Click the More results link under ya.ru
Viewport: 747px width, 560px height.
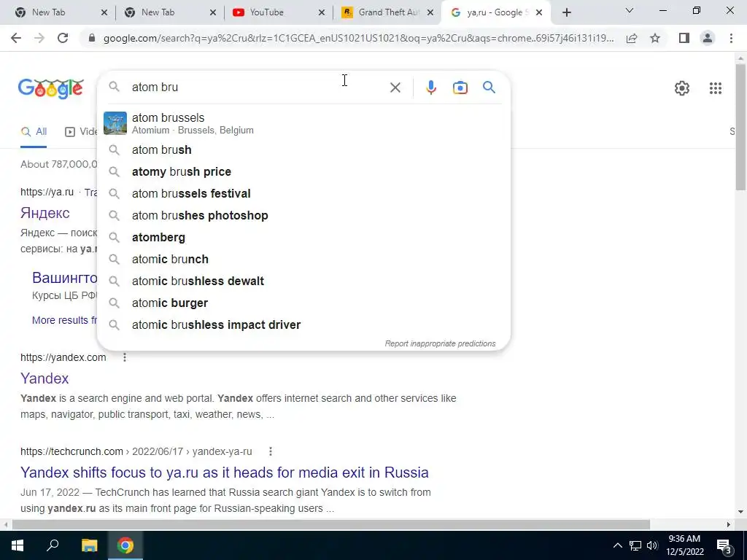(64, 320)
